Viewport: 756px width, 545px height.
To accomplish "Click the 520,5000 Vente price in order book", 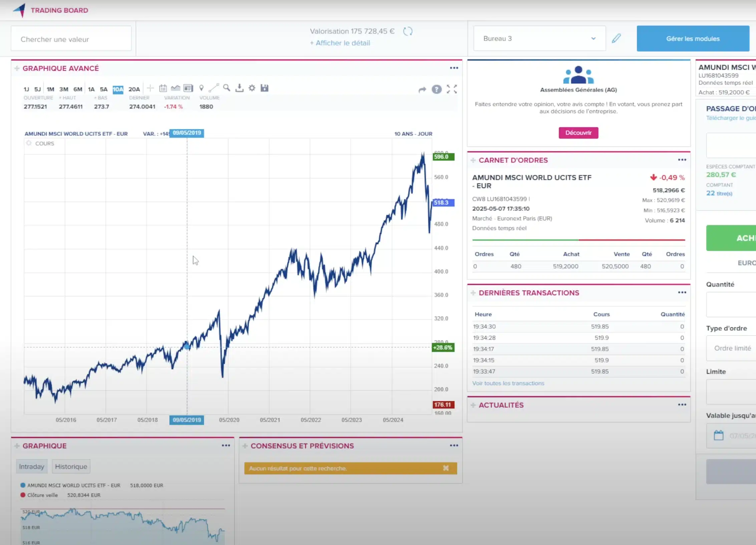I will (615, 266).
